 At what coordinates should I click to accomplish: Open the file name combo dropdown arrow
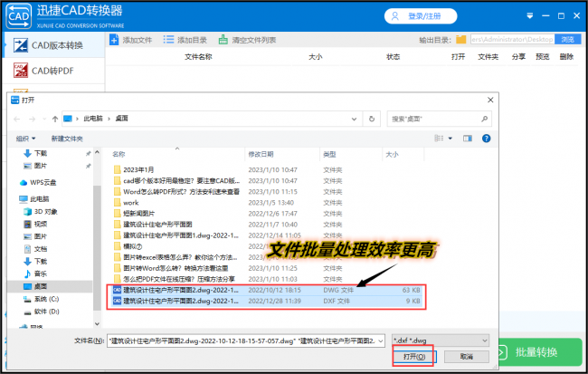pyautogui.click(x=381, y=340)
